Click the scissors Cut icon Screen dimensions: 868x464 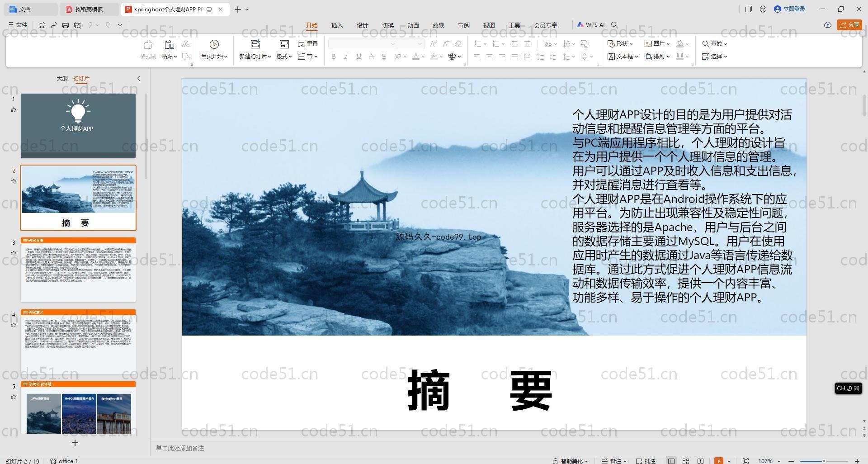(x=186, y=44)
